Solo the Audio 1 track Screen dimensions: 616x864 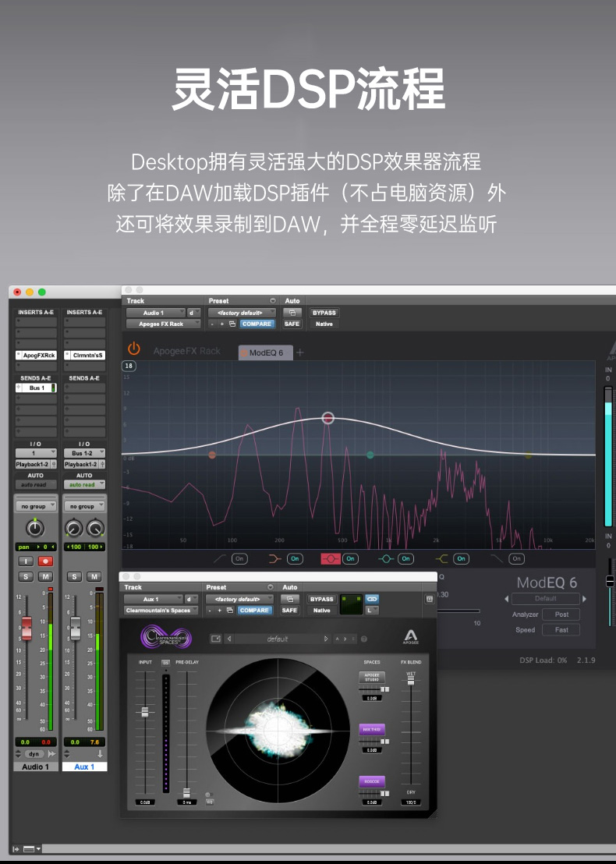[26, 577]
